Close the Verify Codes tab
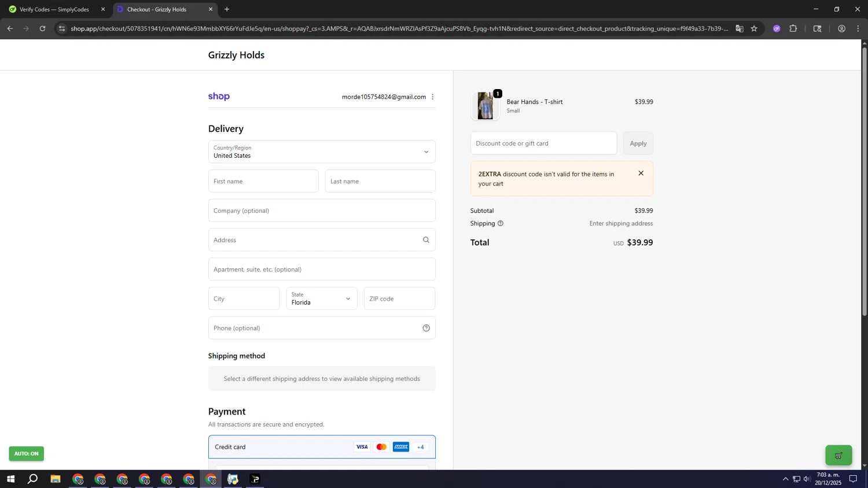868x488 pixels. 103,9
